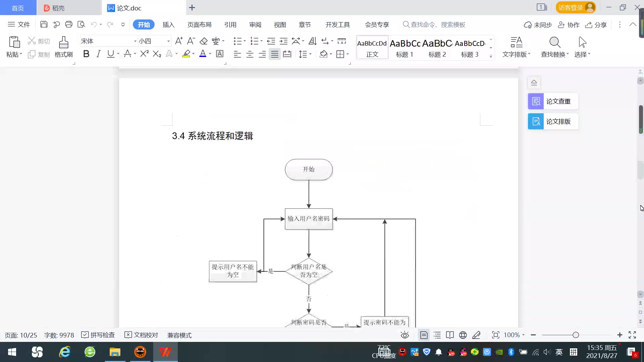
Task: Toggle eye protection mode icon
Action: pyautogui.click(x=405, y=335)
